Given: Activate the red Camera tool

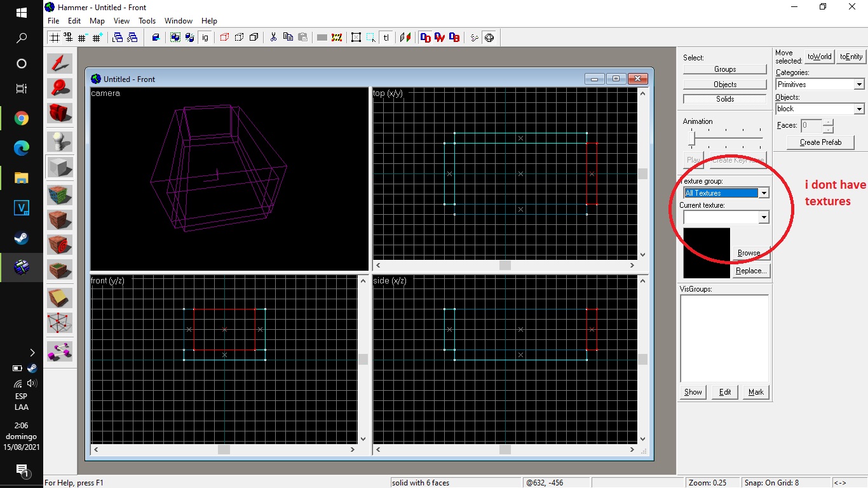Looking at the screenshot, I should [x=60, y=113].
